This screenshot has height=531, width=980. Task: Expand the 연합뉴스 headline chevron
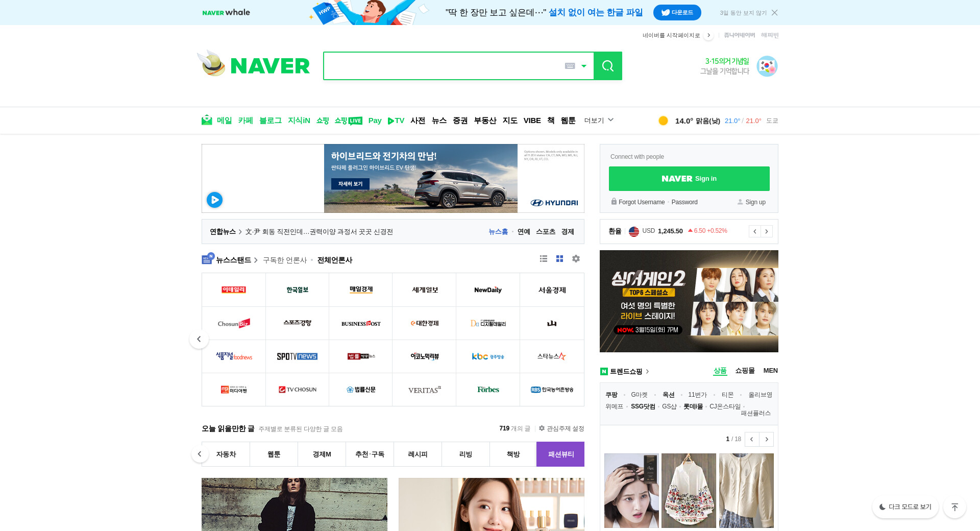[x=240, y=232]
